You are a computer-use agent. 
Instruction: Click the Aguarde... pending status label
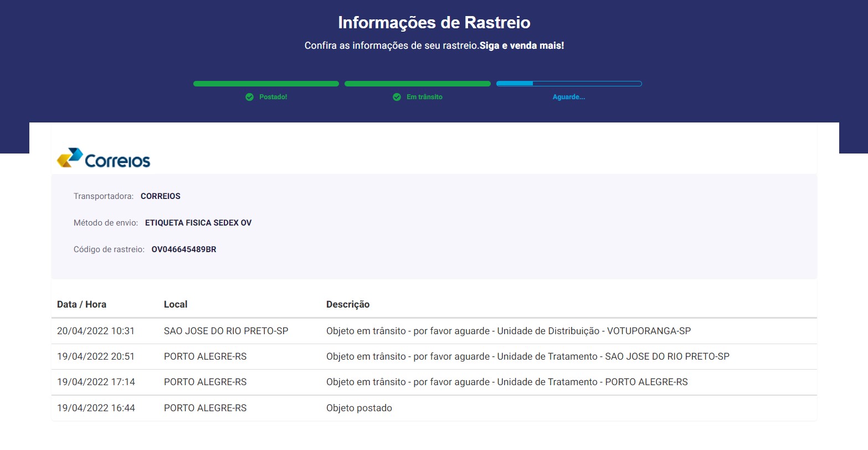point(569,96)
